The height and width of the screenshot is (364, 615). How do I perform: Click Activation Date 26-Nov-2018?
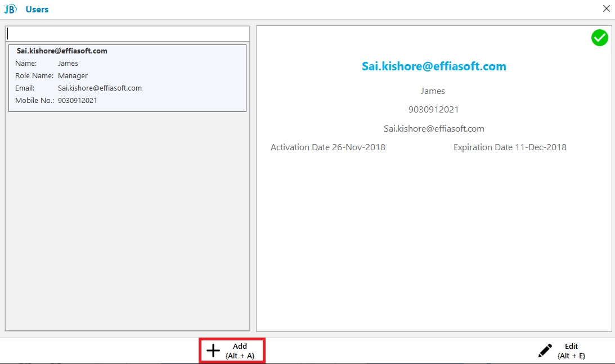coord(328,147)
